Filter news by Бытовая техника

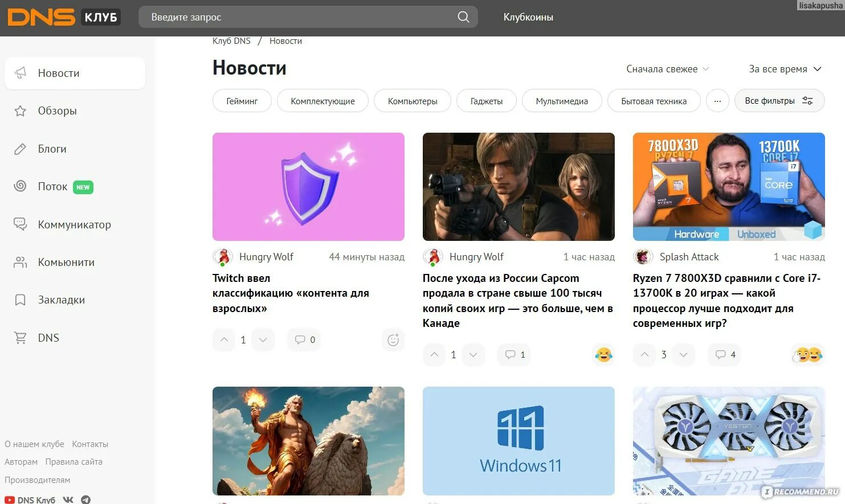coord(654,101)
